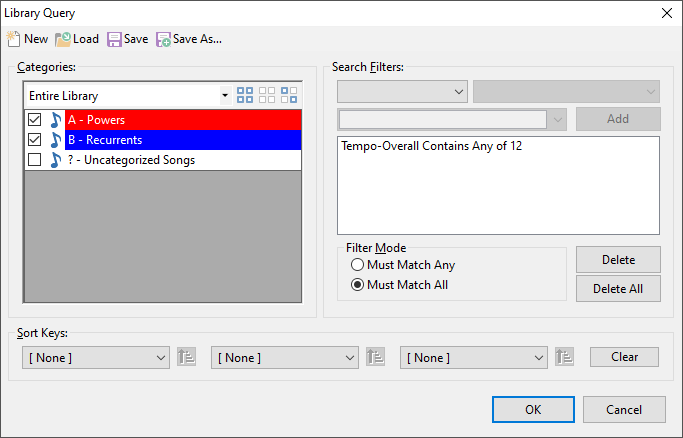This screenshot has height=438, width=683.
Task: Open the Entire Library dropdown
Action: pyautogui.click(x=225, y=95)
